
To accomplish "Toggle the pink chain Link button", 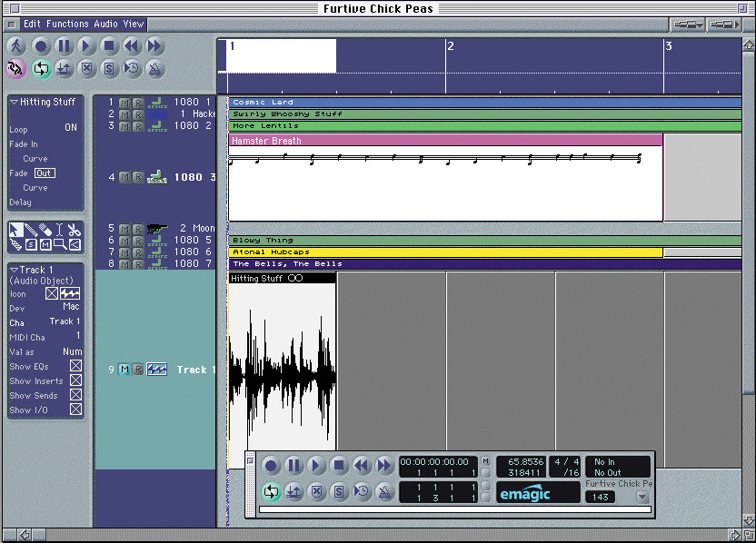I will click(16, 67).
